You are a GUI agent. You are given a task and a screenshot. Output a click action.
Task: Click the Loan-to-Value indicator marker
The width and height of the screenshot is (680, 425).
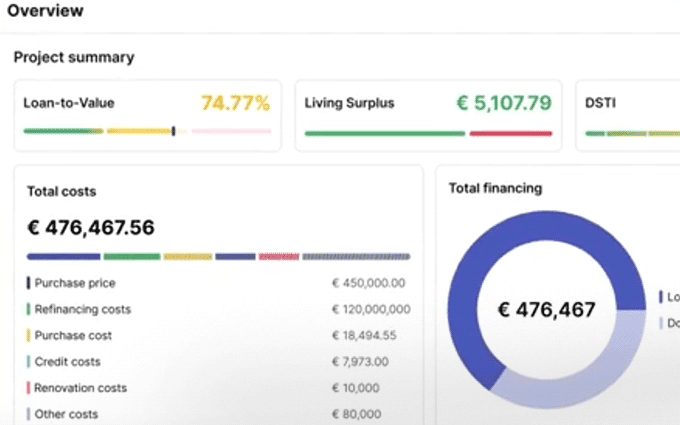click(x=173, y=131)
